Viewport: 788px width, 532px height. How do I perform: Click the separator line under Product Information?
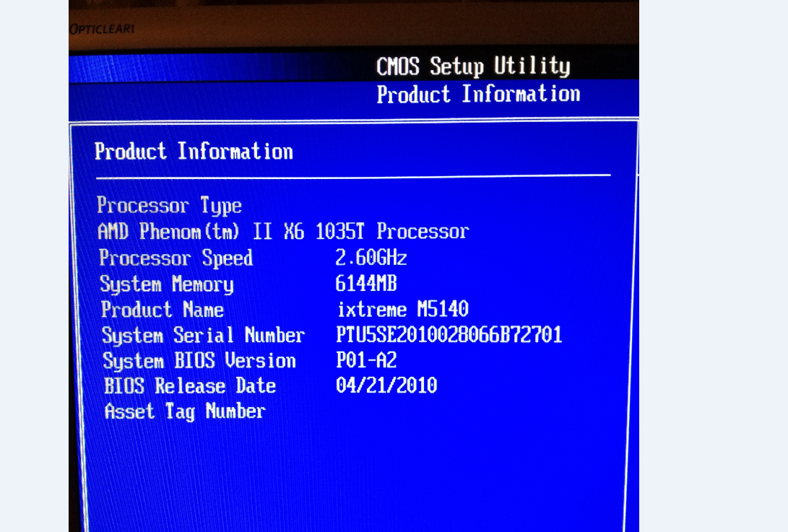click(353, 176)
